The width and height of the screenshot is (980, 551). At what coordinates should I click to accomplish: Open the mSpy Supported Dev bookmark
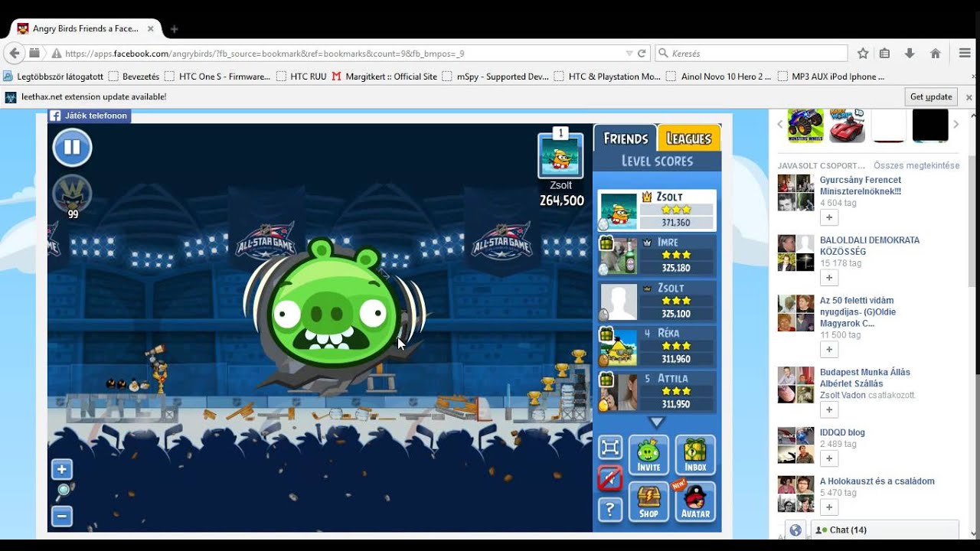coord(495,77)
